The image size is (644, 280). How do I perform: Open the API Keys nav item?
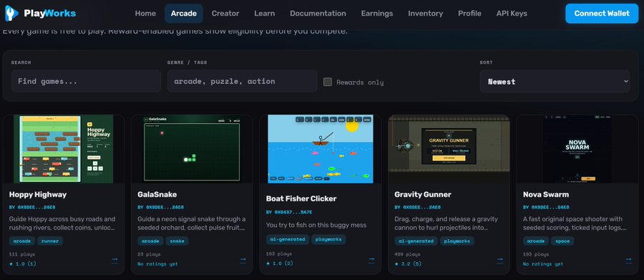(x=512, y=14)
